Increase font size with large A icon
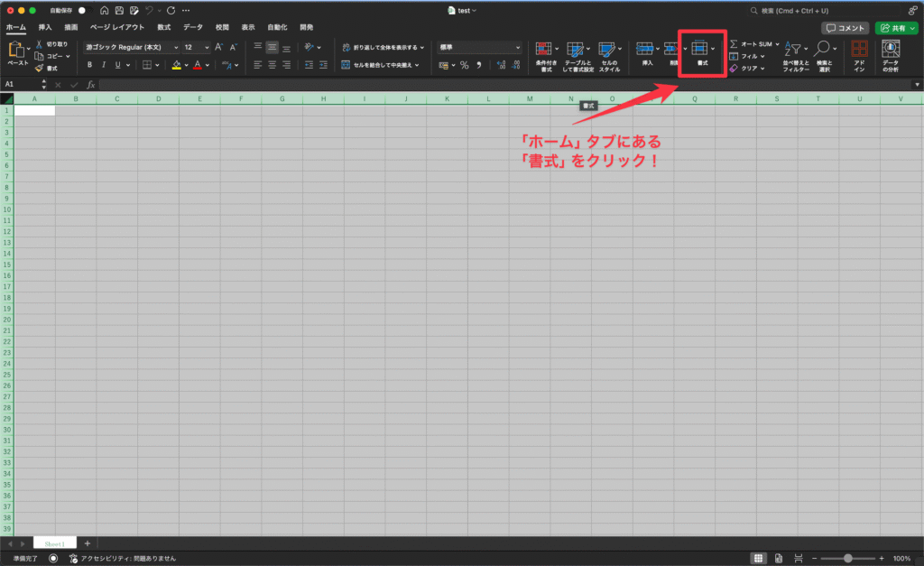 [x=218, y=47]
